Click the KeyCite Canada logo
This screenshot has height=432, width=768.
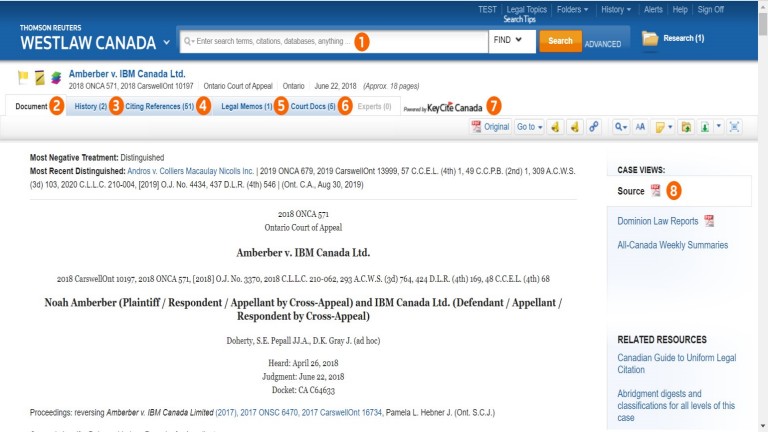tap(443, 108)
